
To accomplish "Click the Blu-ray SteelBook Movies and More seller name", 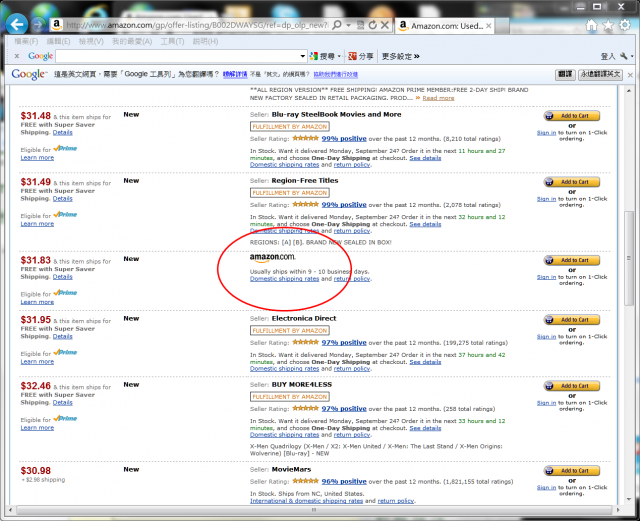I will point(336,114).
